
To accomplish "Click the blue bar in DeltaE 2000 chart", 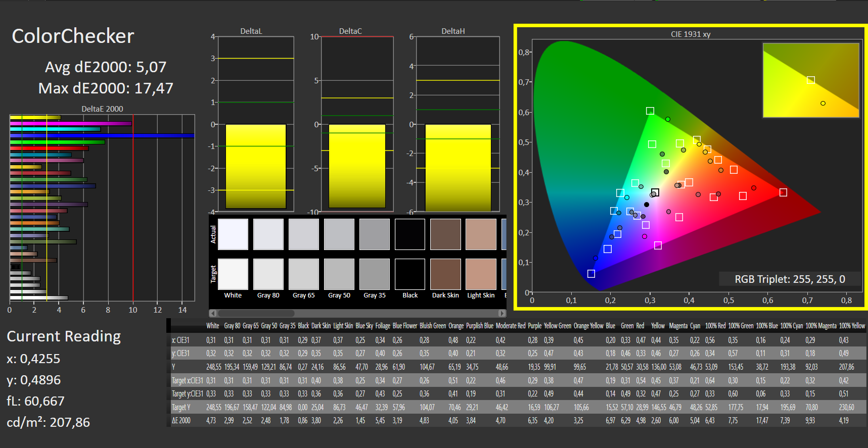I will [x=102, y=136].
